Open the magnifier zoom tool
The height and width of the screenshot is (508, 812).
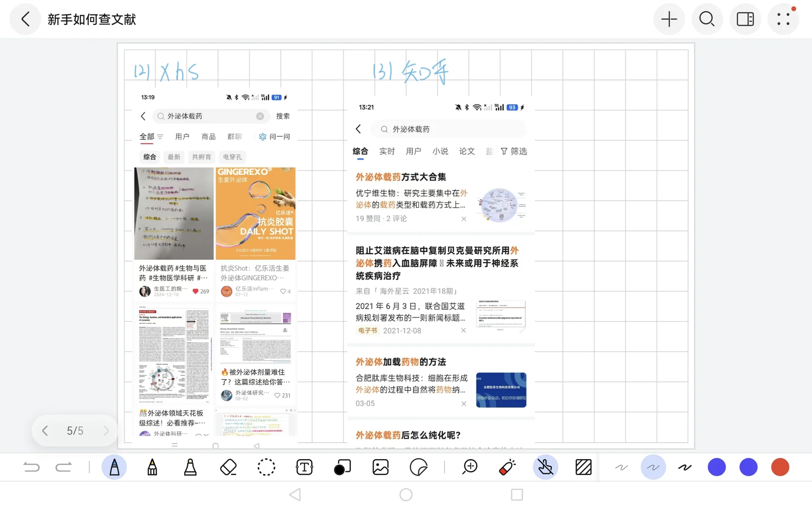click(470, 467)
